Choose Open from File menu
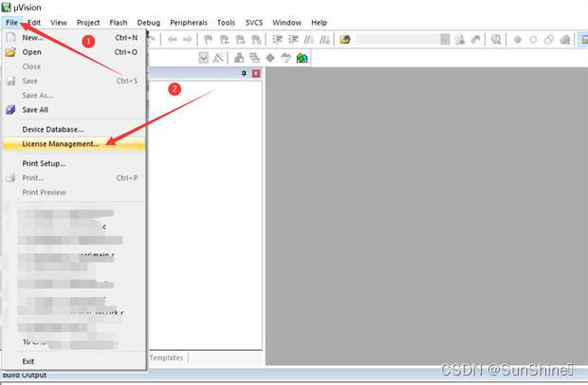The height and width of the screenshot is (385, 588). (74, 52)
